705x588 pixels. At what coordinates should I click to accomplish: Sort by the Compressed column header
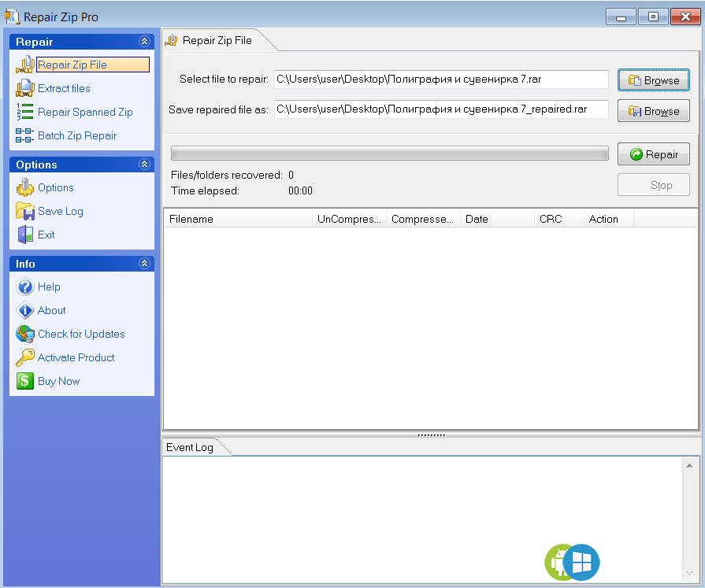point(423,219)
